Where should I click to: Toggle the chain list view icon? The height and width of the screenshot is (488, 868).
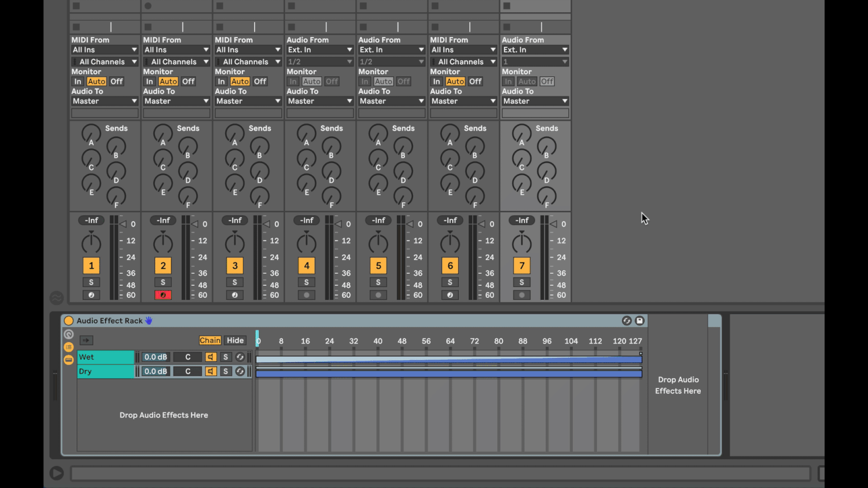pyautogui.click(x=68, y=347)
